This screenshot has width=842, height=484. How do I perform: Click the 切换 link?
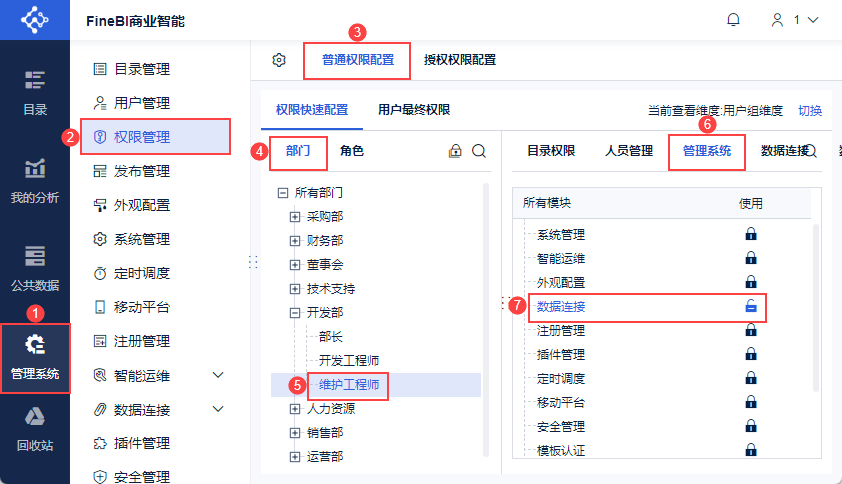[810, 111]
